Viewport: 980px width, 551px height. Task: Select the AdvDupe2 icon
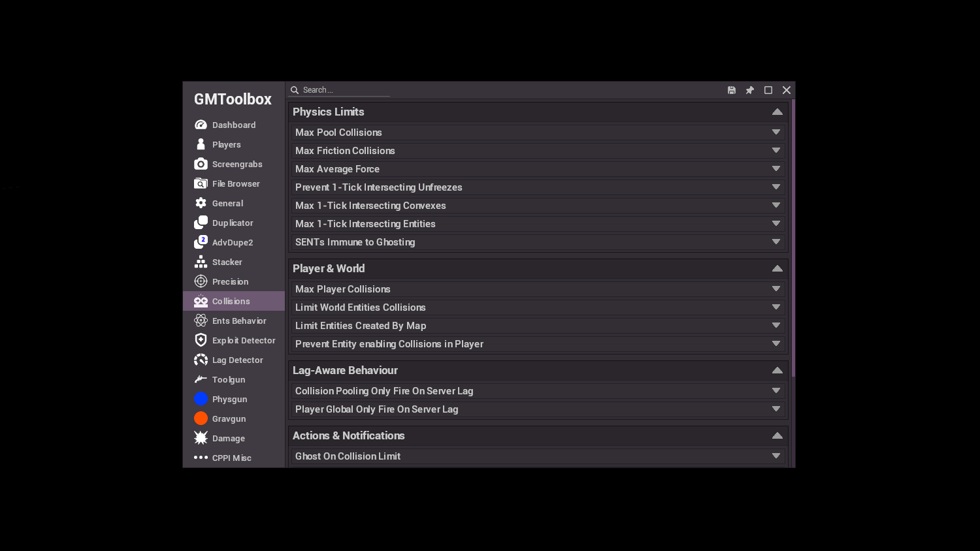point(201,242)
